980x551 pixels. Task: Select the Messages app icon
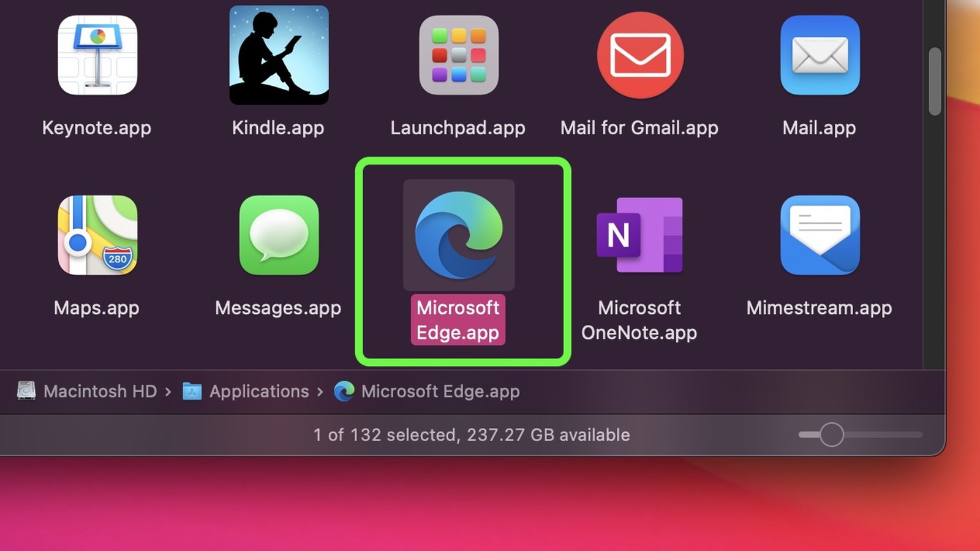point(279,235)
